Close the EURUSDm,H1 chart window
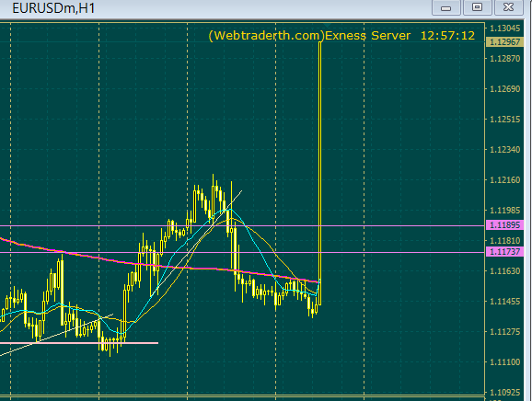This screenshot has width=532, height=401. 508,7
